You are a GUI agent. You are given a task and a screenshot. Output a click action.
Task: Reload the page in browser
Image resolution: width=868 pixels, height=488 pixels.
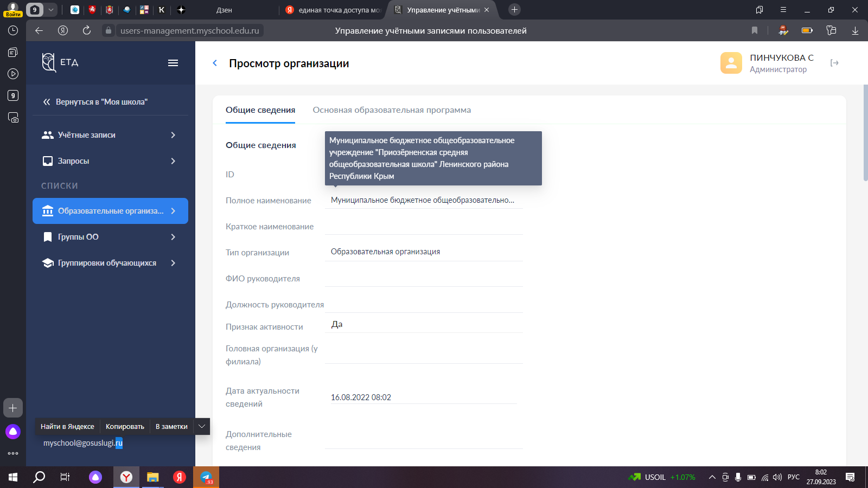point(87,30)
